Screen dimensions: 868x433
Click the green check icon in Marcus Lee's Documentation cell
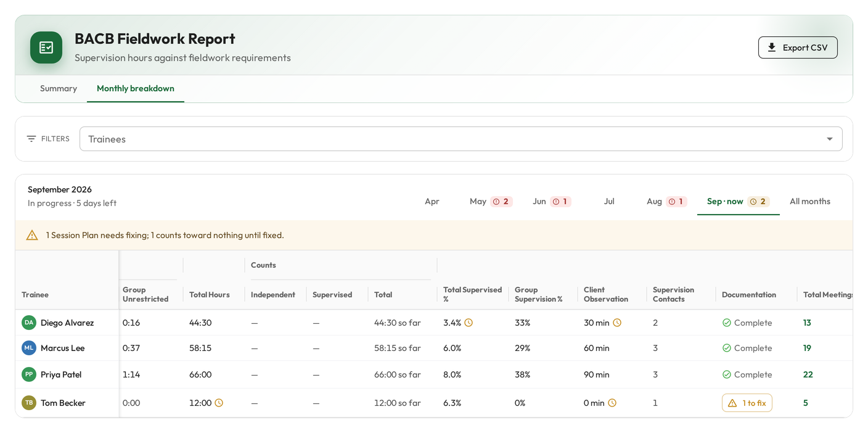click(727, 348)
